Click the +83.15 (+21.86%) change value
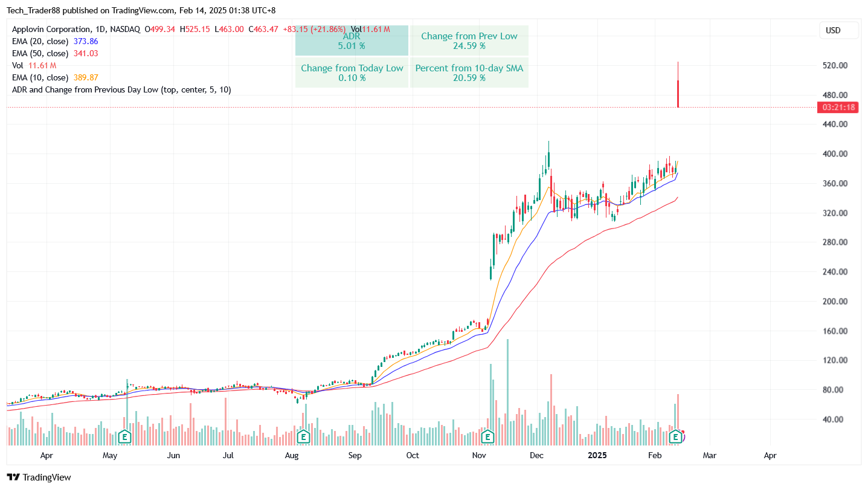Image resolution: width=868 pixels, height=489 pixels. [x=314, y=29]
